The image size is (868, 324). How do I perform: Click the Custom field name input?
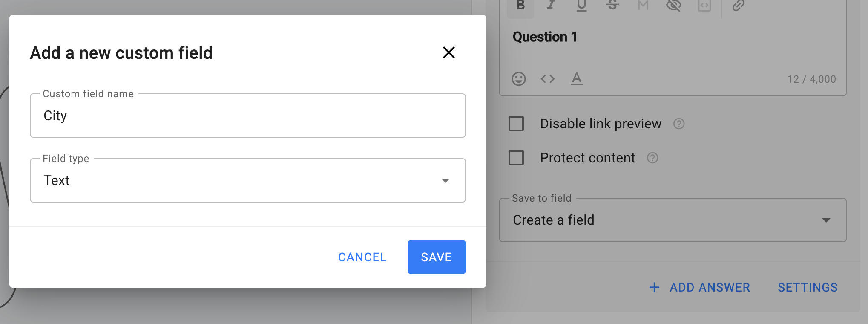coord(247,116)
